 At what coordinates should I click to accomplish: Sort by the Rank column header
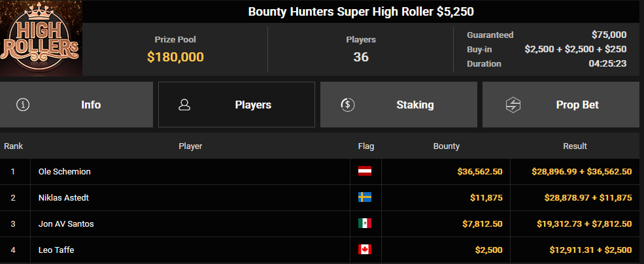[x=14, y=146]
